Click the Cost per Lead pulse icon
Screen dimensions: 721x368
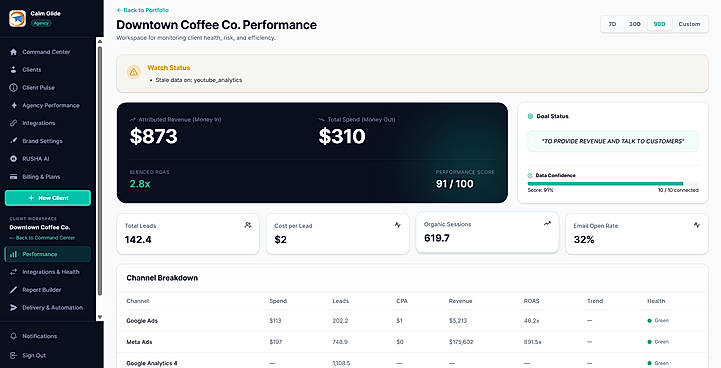coord(398,225)
